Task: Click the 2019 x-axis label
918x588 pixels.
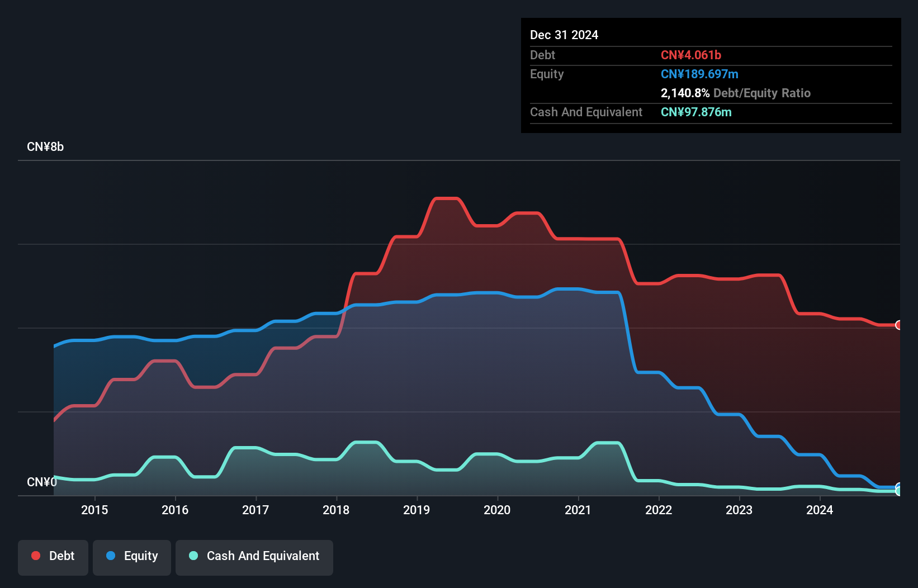Action: point(417,510)
